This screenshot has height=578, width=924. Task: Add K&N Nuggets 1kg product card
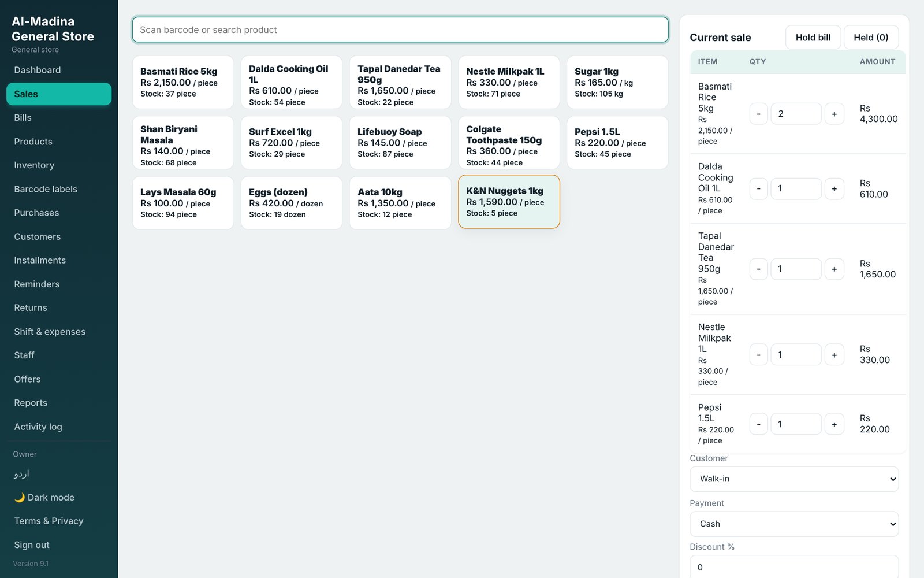pos(509,202)
